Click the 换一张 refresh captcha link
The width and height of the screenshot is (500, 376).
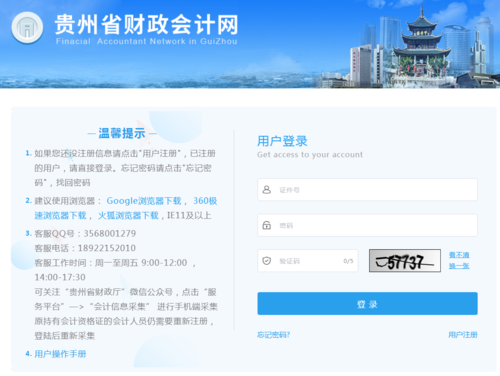[459, 266]
